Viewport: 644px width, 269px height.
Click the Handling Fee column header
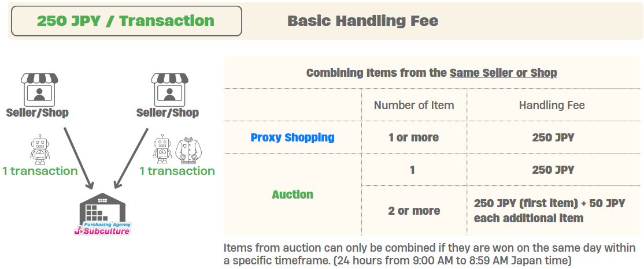point(552,106)
